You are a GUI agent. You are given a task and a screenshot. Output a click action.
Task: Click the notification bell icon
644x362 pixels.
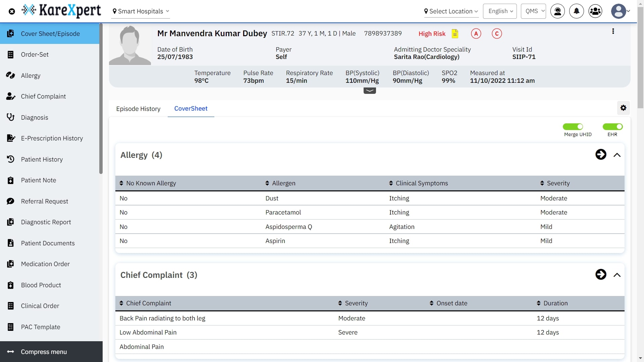tap(576, 11)
